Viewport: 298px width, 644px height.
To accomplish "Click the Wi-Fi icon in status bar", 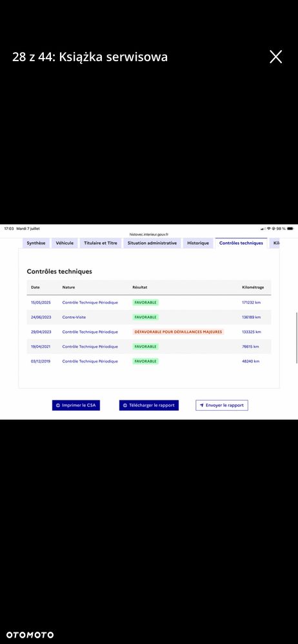I will point(269,229).
